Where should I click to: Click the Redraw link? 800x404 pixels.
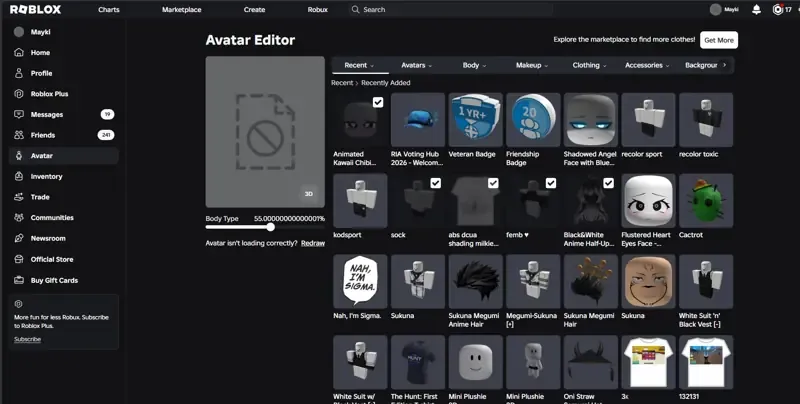pyautogui.click(x=313, y=243)
